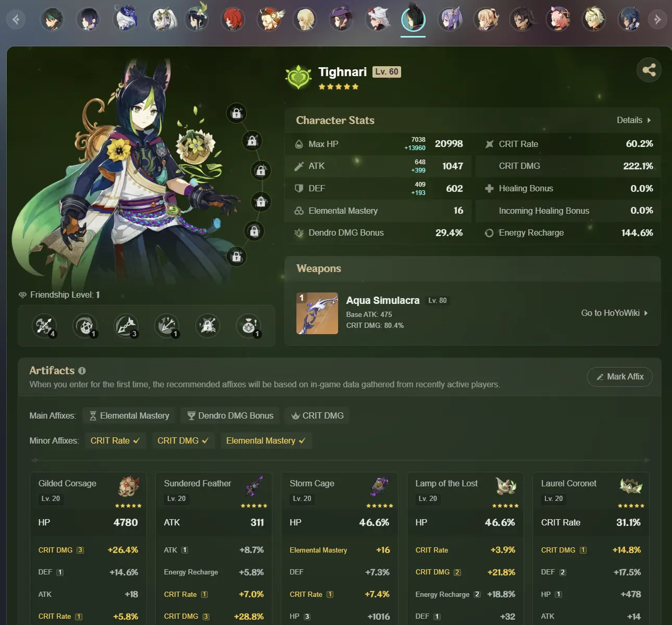
Task: Click the Tighnari character name heading
Action: coord(343,72)
